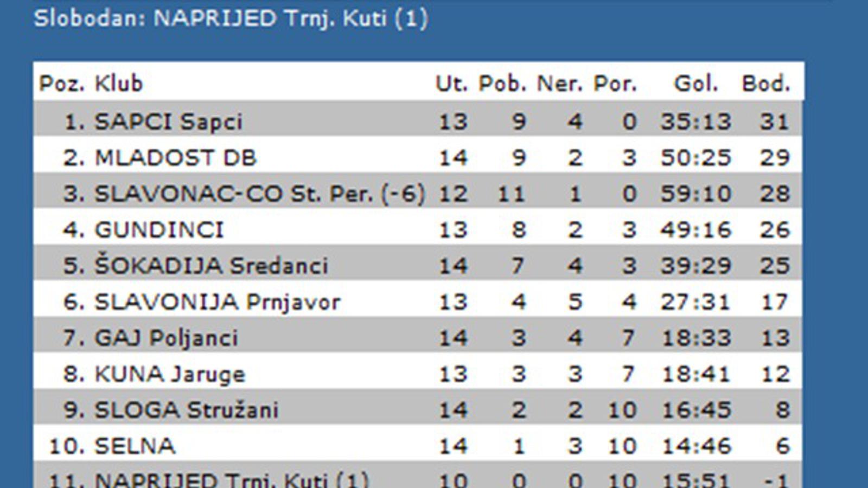Screen dimensions: 868x488
Task: Select KUNA Jaruge club name
Action: pyautogui.click(x=170, y=374)
